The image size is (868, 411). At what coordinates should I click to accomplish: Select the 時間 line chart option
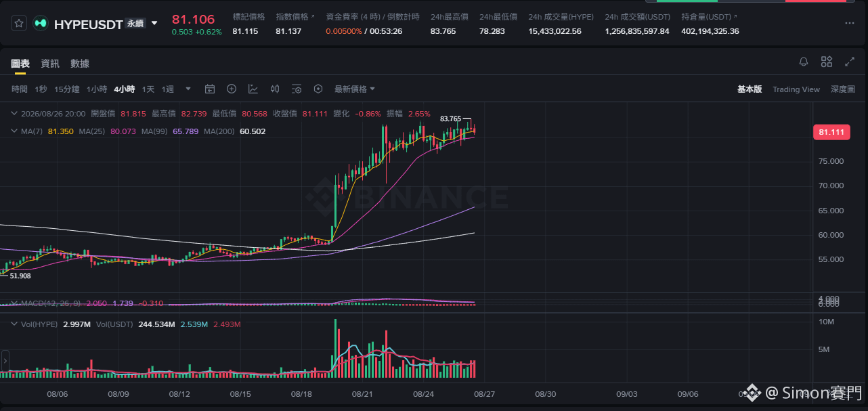click(20, 89)
